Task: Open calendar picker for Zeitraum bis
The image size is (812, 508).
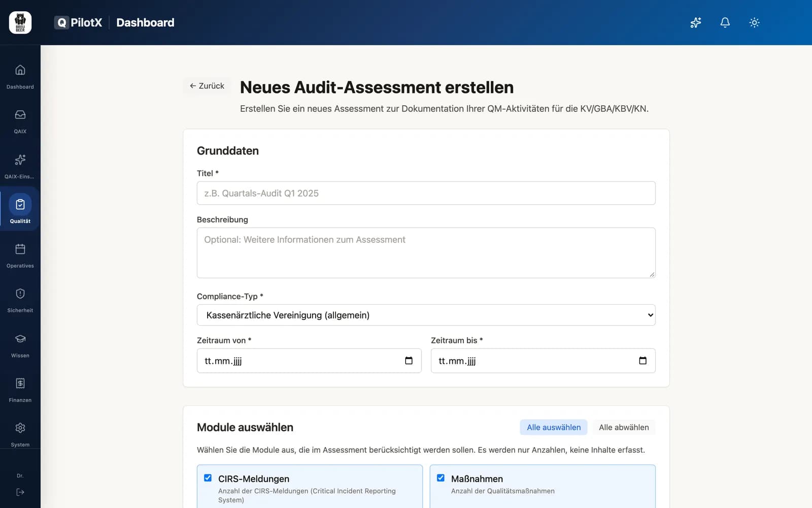Action: click(x=643, y=361)
